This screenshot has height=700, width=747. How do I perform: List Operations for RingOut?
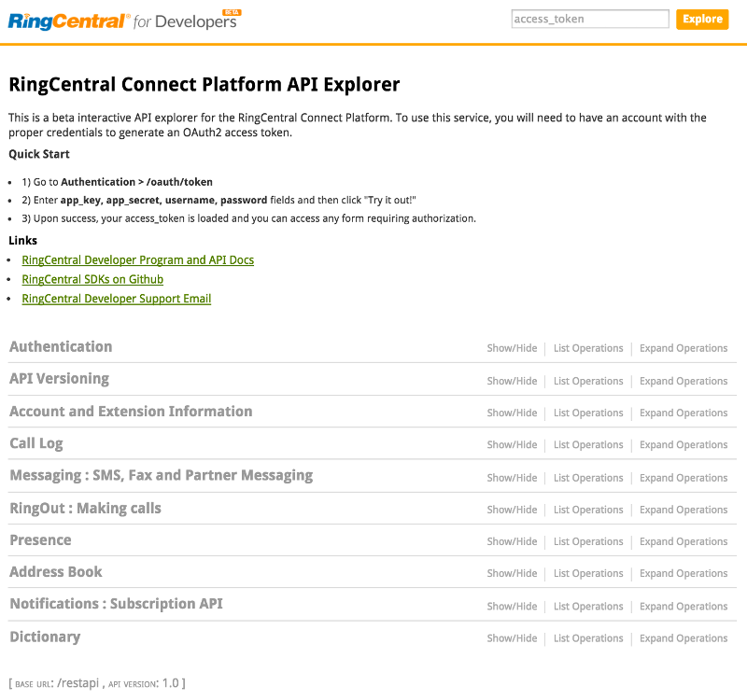coord(588,510)
